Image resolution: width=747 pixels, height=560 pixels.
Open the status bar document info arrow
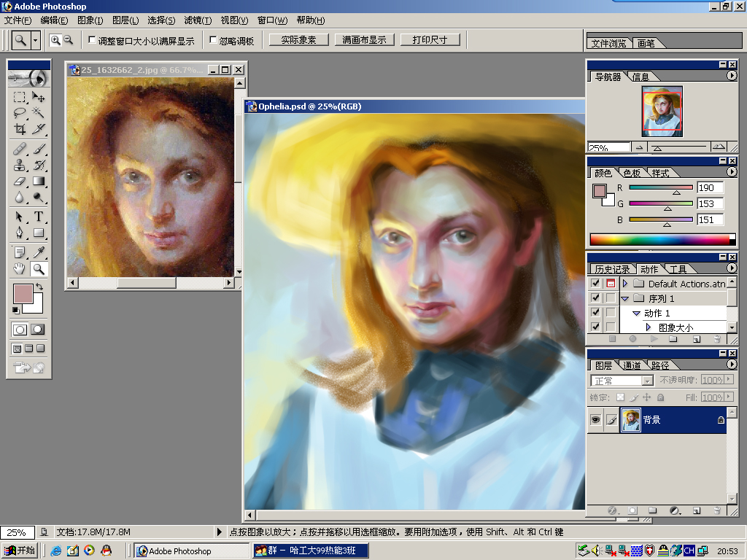click(219, 532)
